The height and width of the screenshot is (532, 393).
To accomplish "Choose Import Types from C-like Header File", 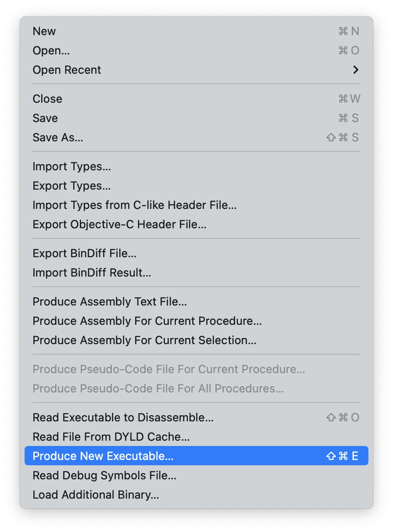I will click(135, 205).
